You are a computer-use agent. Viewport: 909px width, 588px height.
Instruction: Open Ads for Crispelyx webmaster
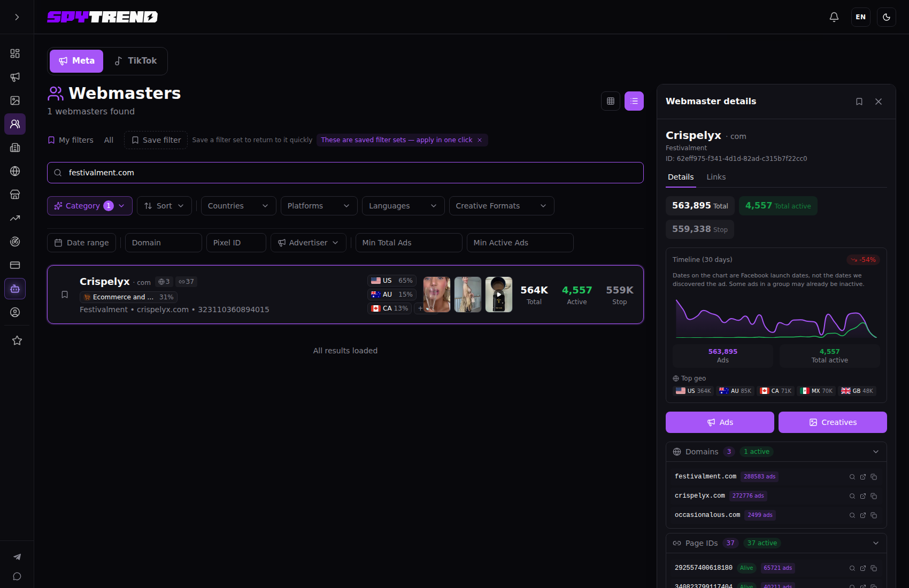720,422
